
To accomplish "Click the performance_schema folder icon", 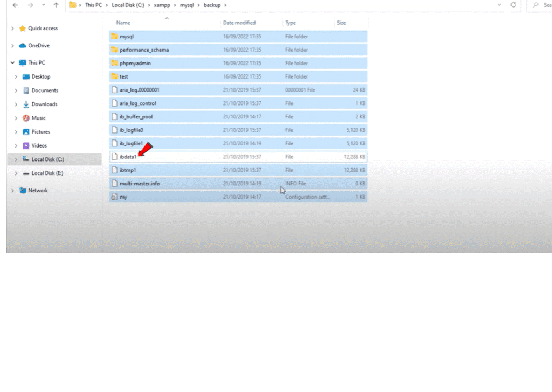I will coord(114,50).
